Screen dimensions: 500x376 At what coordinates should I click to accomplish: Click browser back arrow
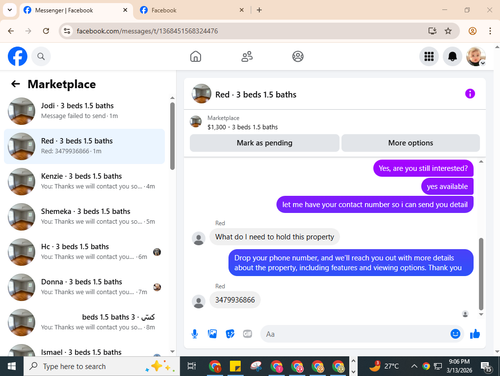[11, 31]
